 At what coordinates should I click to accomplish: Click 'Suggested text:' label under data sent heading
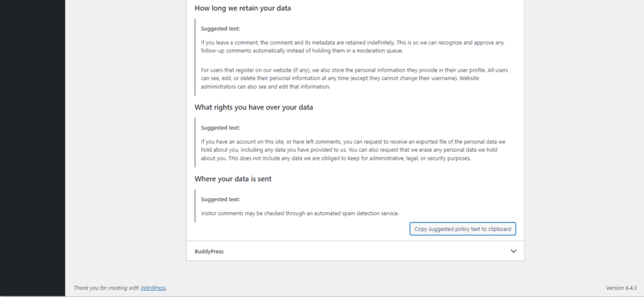click(x=220, y=199)
